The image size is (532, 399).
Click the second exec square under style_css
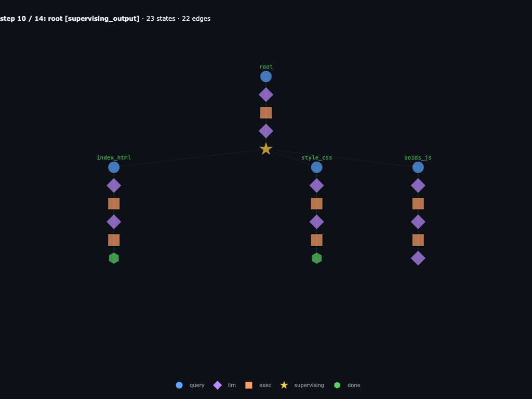click(x=316, y=240)
